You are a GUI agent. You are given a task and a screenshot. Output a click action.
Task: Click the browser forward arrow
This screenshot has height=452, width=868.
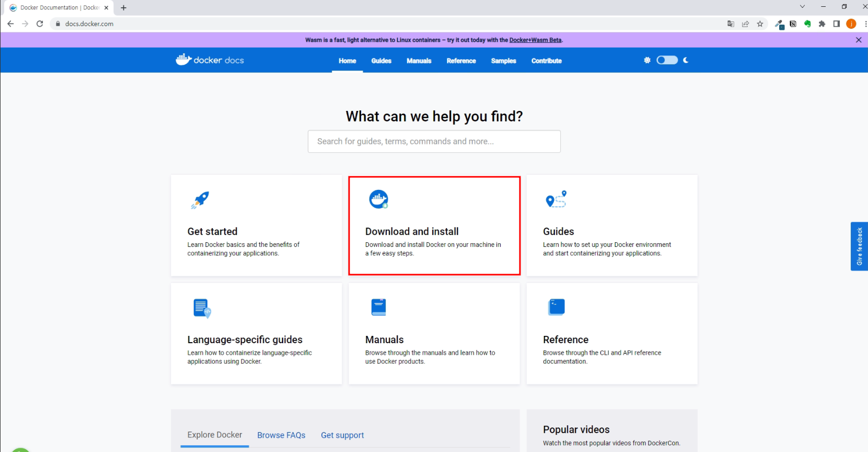click(x=25, y=24)
